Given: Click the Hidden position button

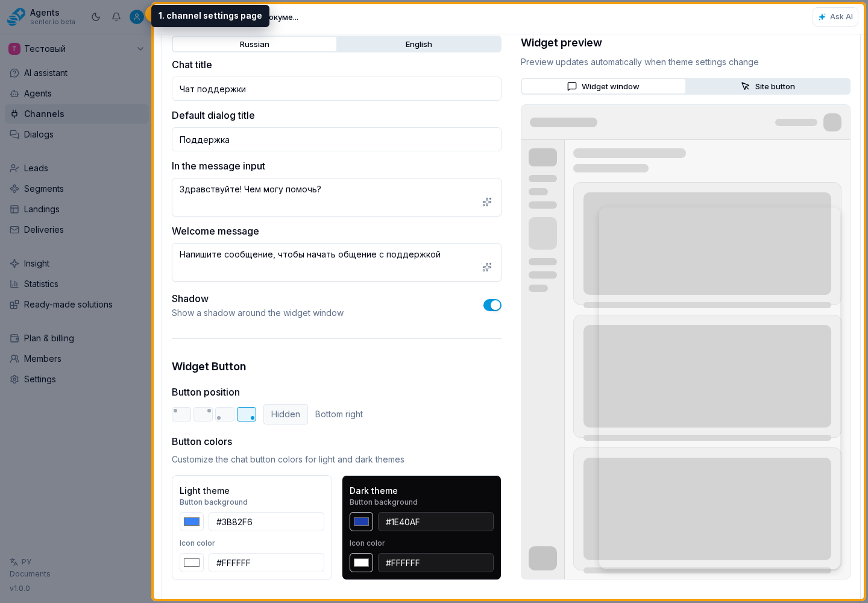Looking at the screenshot, I should pos(286,414).
